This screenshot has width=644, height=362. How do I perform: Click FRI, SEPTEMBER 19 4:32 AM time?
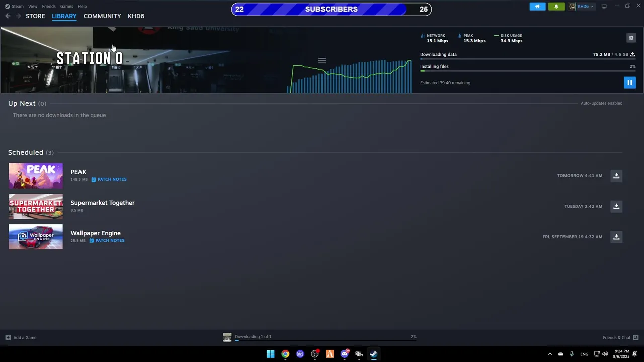572,237
